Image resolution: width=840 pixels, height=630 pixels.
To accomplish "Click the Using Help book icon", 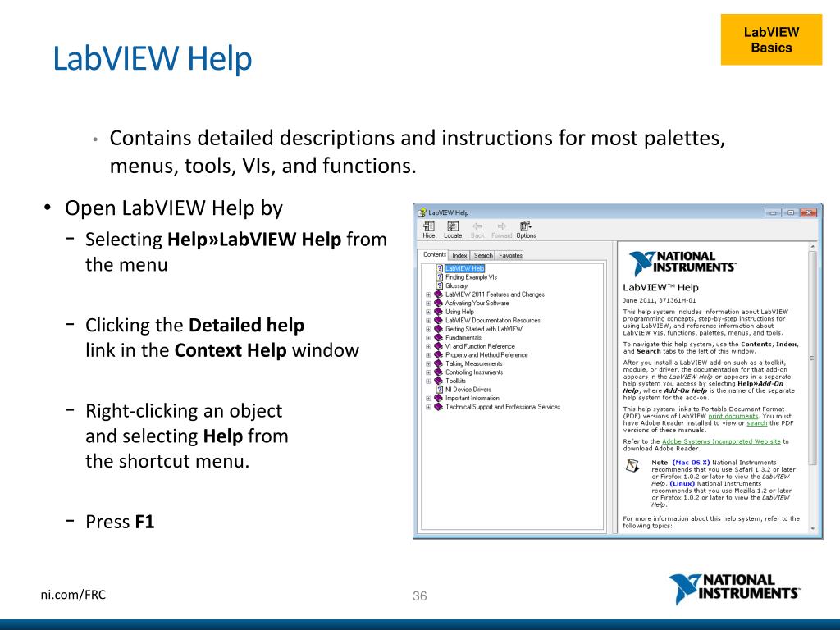I will tap(438, 311).
